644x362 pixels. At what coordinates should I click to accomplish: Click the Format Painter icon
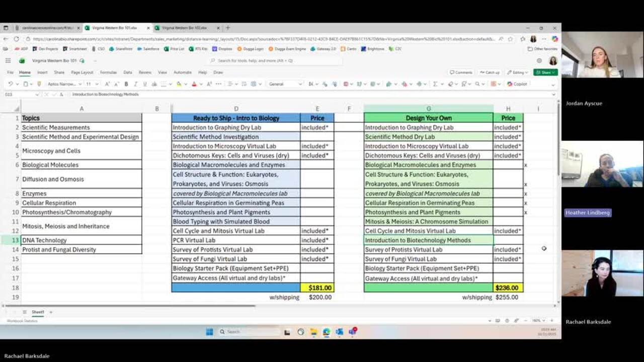point(39,84)
